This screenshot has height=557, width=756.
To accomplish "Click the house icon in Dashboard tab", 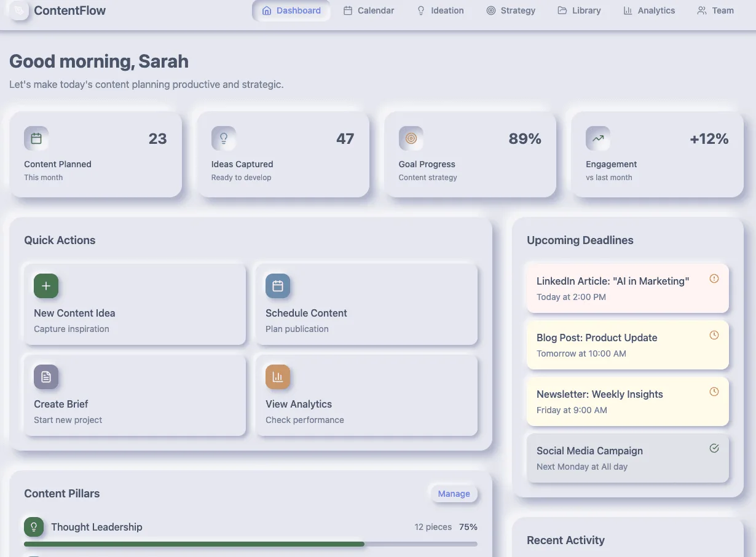I will coord(267,10).
